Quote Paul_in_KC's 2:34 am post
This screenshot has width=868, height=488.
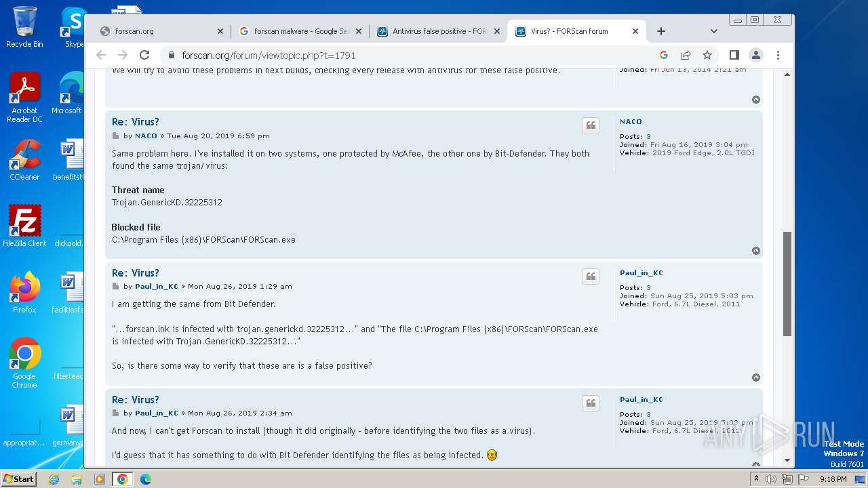pos(591,403)
